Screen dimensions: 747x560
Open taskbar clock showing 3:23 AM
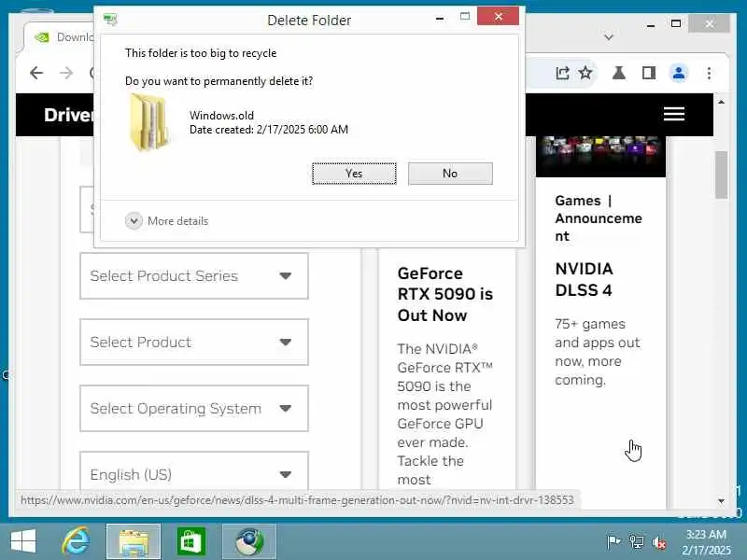click(x=706, y=542)
